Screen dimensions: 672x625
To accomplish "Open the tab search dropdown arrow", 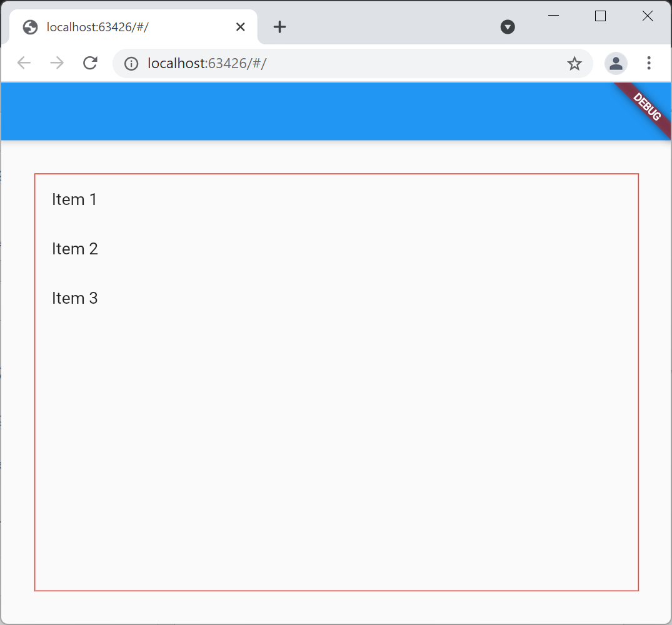I will 508,27.
